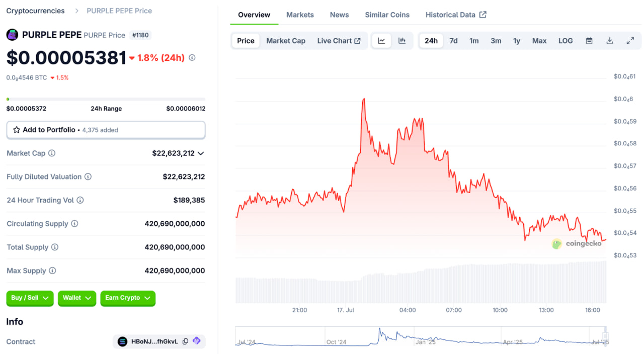
Task: Switch to candlestick chart icon
Action: 402,41
